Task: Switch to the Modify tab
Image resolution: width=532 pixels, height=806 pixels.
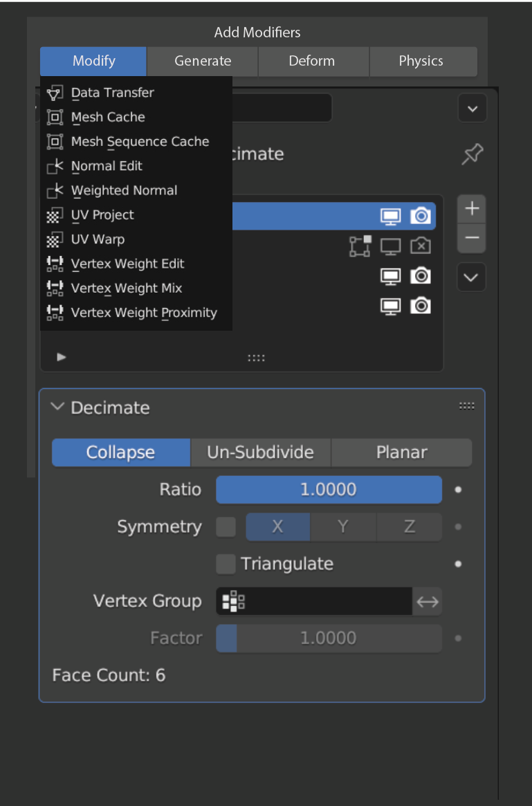Action: [93, 61]
